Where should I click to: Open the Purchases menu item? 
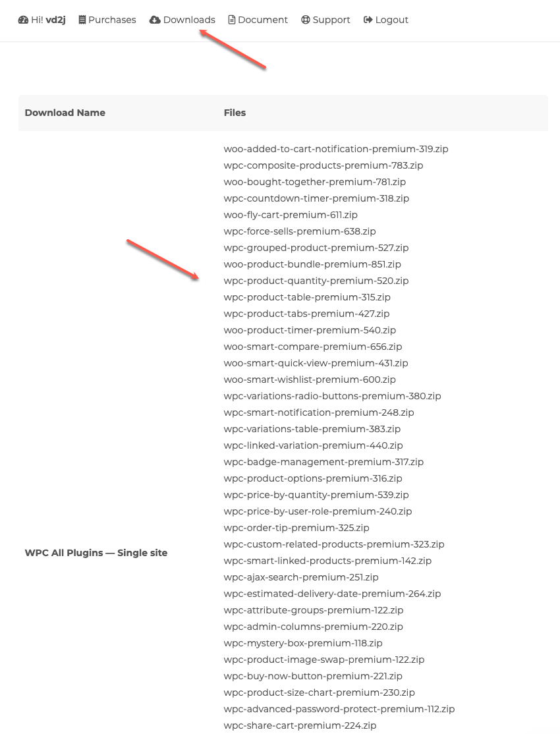click(x=107, y=20)
